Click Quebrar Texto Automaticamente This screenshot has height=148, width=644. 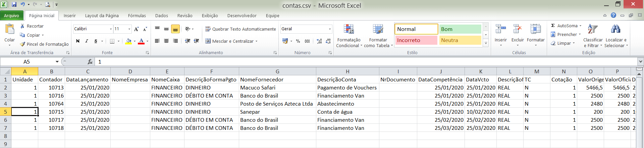click(240, 29)
